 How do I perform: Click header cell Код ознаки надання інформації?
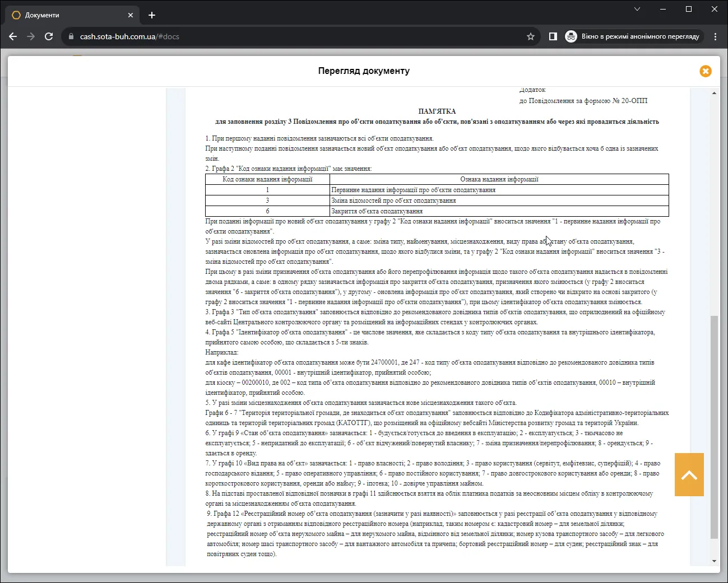click(267, 179)
